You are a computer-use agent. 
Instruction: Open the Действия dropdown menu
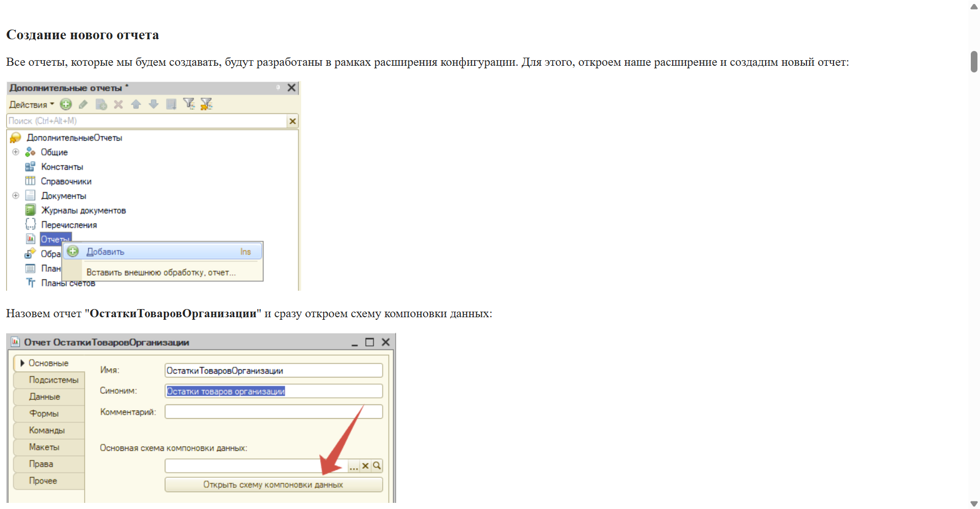[32, 105]
